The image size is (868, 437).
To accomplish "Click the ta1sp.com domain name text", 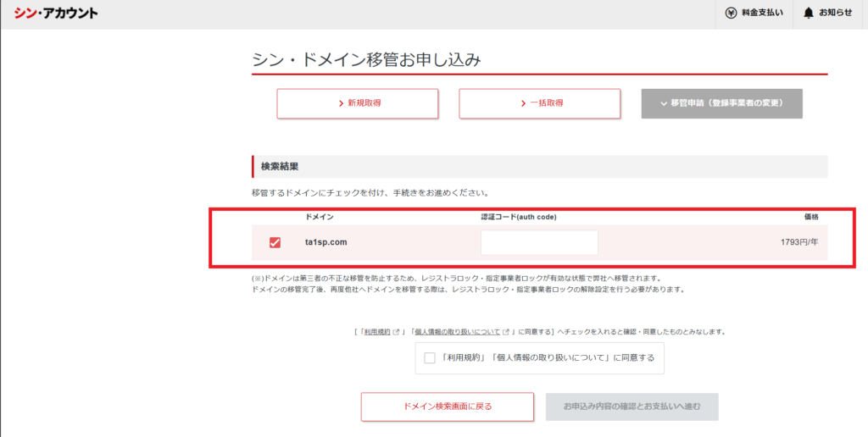I will pyautogui.click(x=326, y=243).
